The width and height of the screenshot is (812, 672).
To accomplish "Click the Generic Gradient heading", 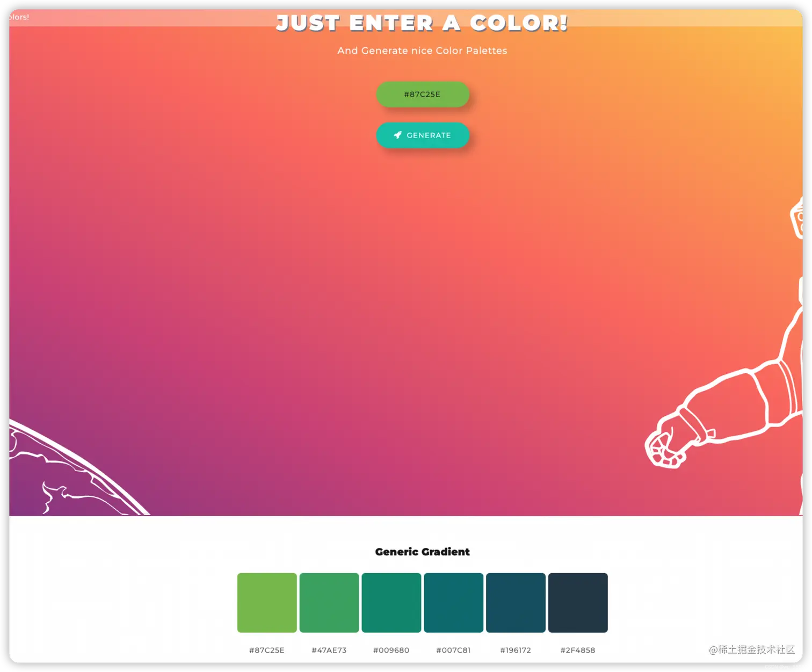I will pyautogui.click(x=422, y=552).
